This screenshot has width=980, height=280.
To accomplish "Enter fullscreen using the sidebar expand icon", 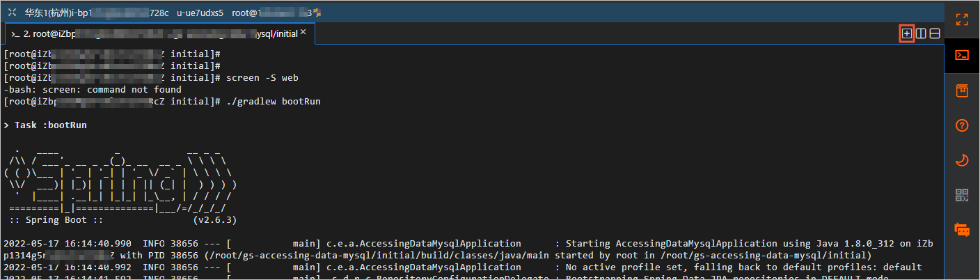I will tap(962, 20).
